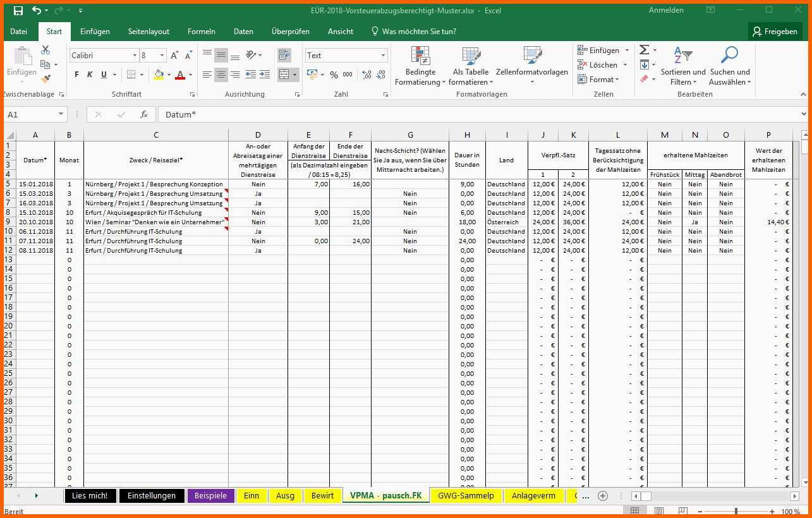This screenshot has height=518, width=812.
Task: Select the Format Painter brush icon
Action: click(x=45, y=79)
